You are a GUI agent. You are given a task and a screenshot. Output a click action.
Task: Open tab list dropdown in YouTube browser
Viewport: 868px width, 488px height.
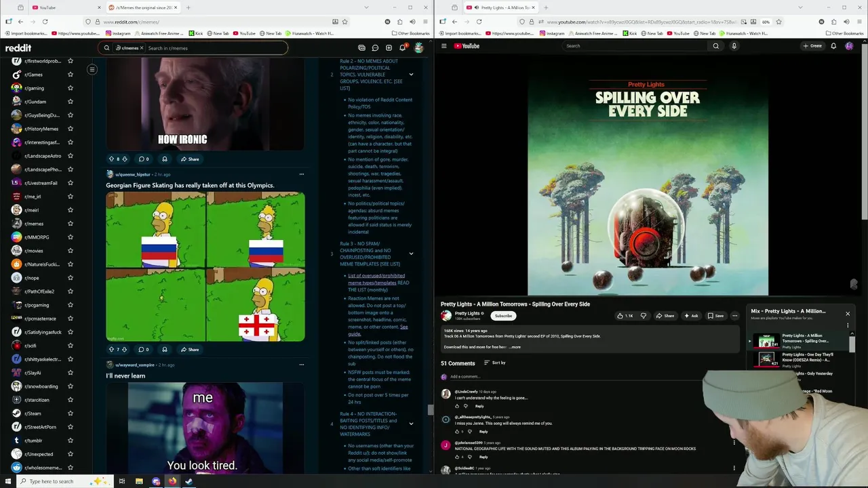click(800, 7)
